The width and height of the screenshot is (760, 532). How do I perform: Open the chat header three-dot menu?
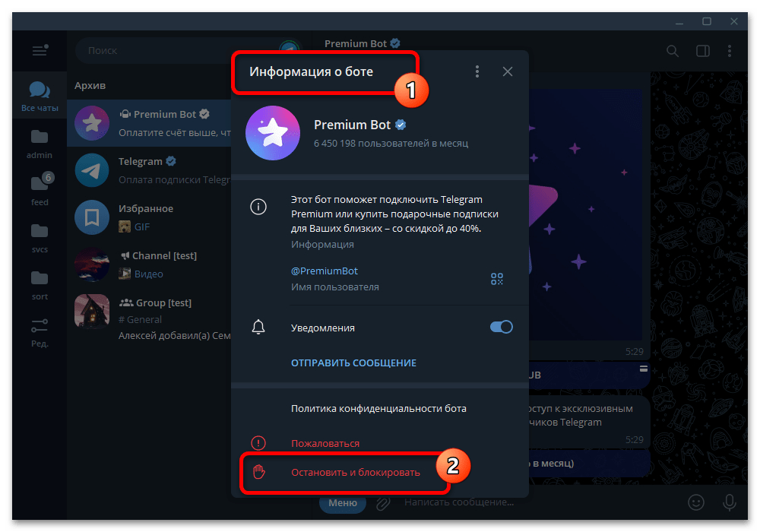(x=730, y=51)
